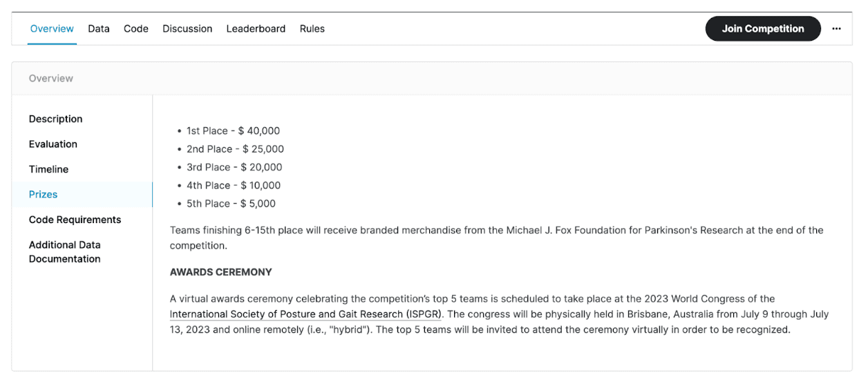Open the Data tab
The image size is (868, 384).
point(99,29)
